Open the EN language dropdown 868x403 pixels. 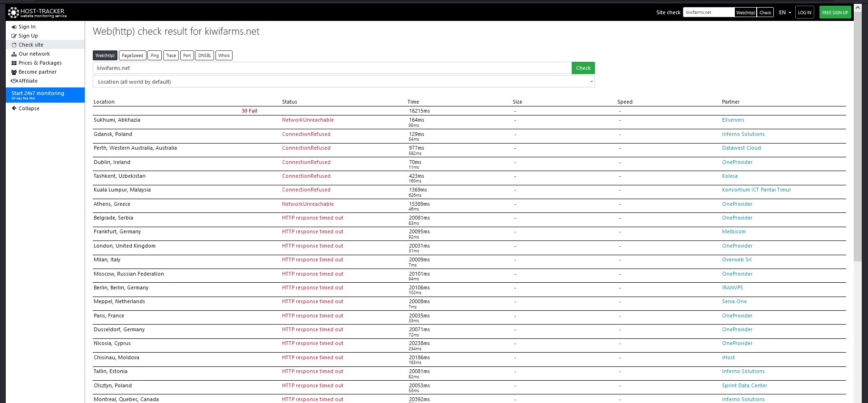pos(785,12)
